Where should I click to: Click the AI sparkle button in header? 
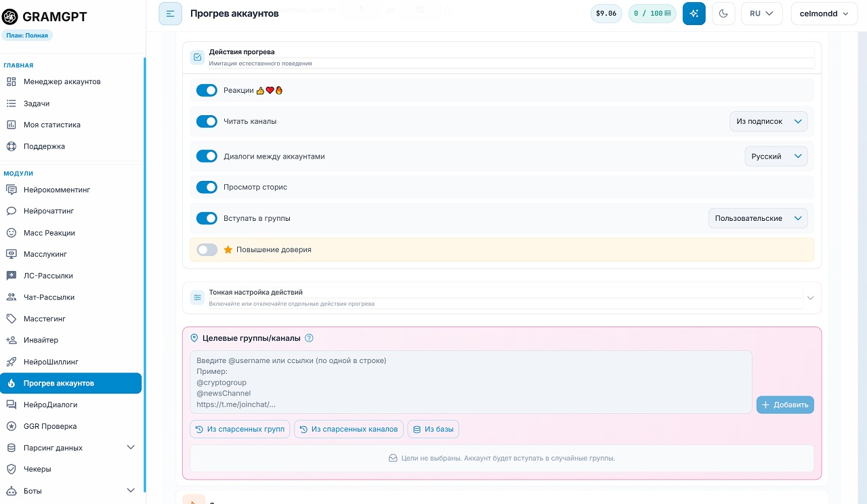(694, 14)
